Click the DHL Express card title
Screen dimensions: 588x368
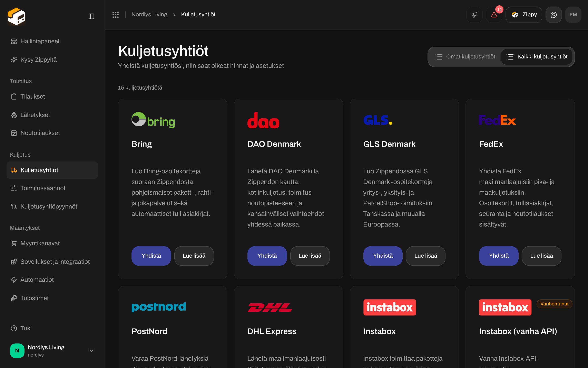coord(272,331)
